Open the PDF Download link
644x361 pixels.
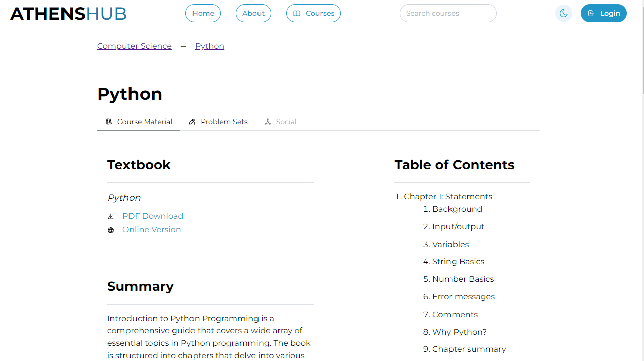(x=153, y=216)
